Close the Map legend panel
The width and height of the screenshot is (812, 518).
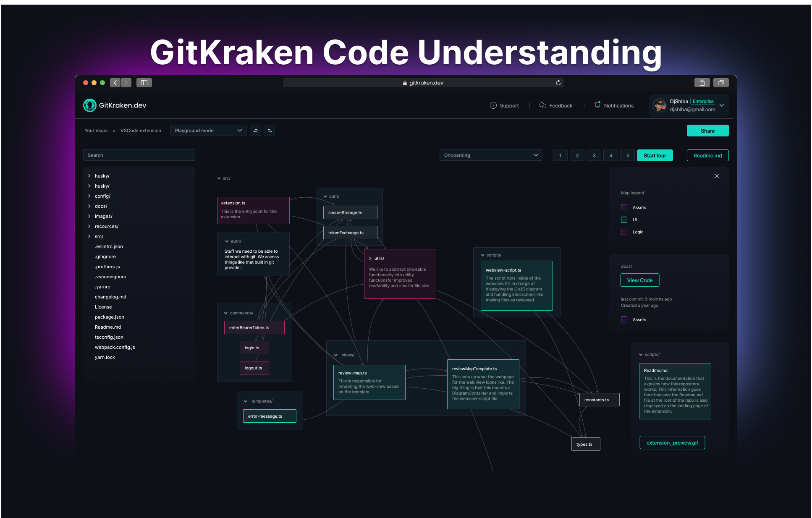pyautogui.click(x=717, y=176)
